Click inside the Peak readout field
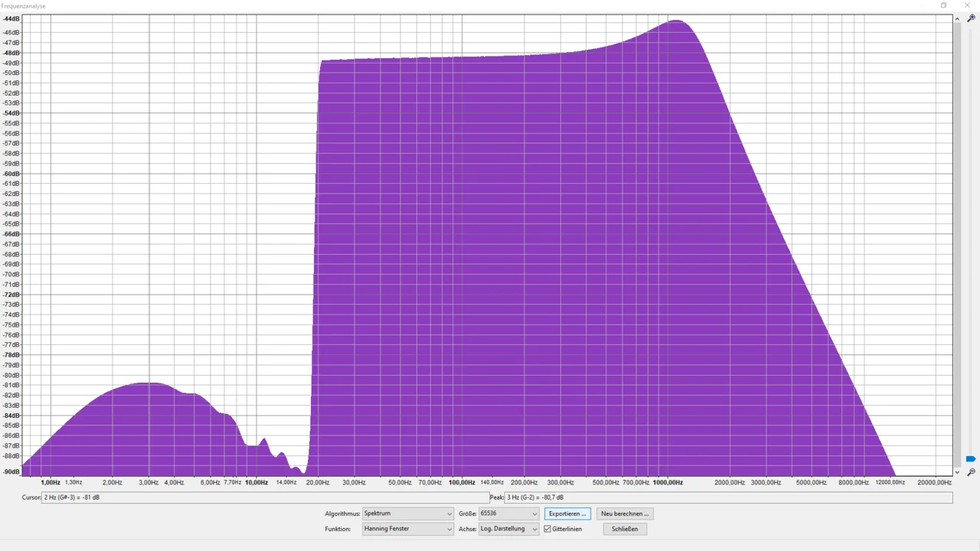Screen dimensions: 980x551 pyautogui.click(x=727, y=497)
